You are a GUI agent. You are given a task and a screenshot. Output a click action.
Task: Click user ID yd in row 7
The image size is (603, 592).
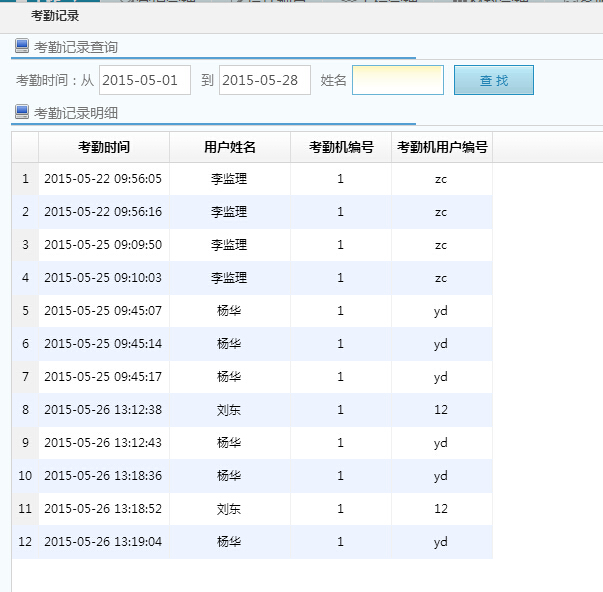pyautogui.click(x=441, y=377)
